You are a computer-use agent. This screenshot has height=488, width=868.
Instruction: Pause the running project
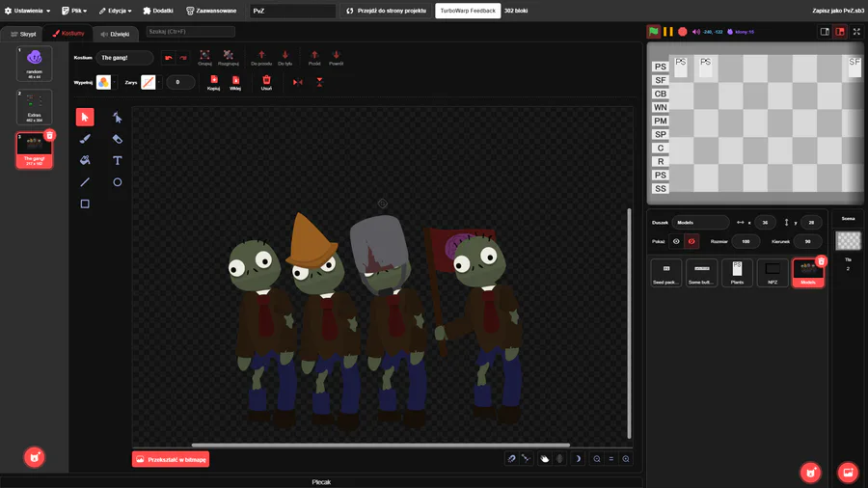668,32
